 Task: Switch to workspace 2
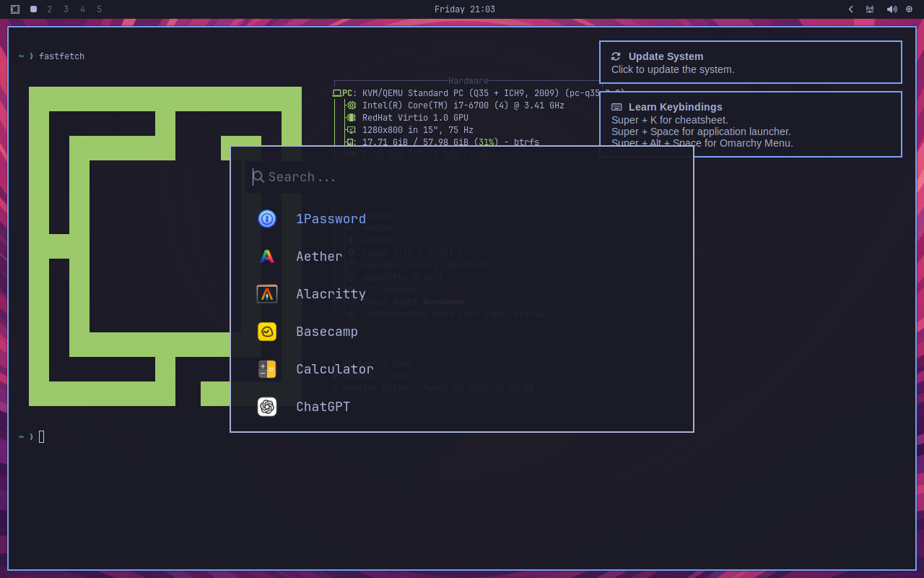pos(49,9)
